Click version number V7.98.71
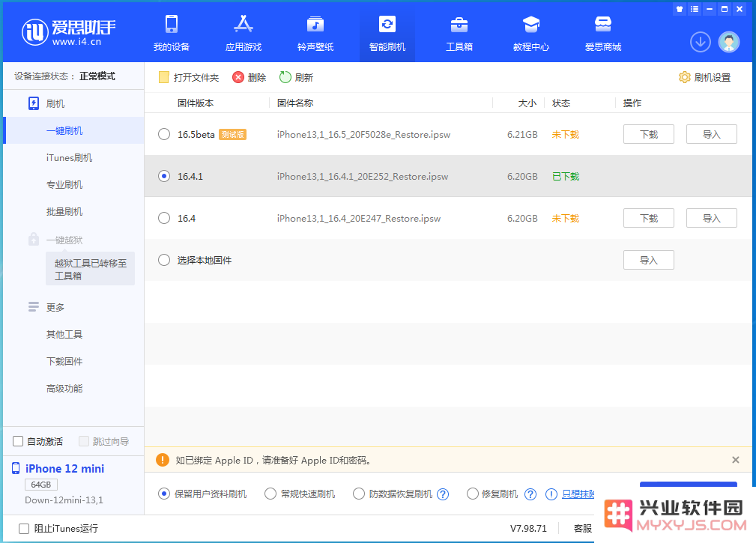This screenshot has width=756, height=543. pyautogui.click(x=528, y=529)
